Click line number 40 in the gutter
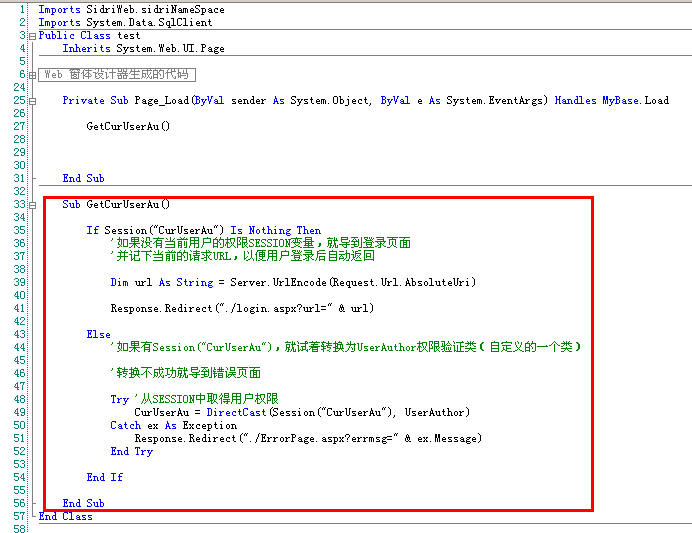Screen dimensions: 692x533 [19, 295]
